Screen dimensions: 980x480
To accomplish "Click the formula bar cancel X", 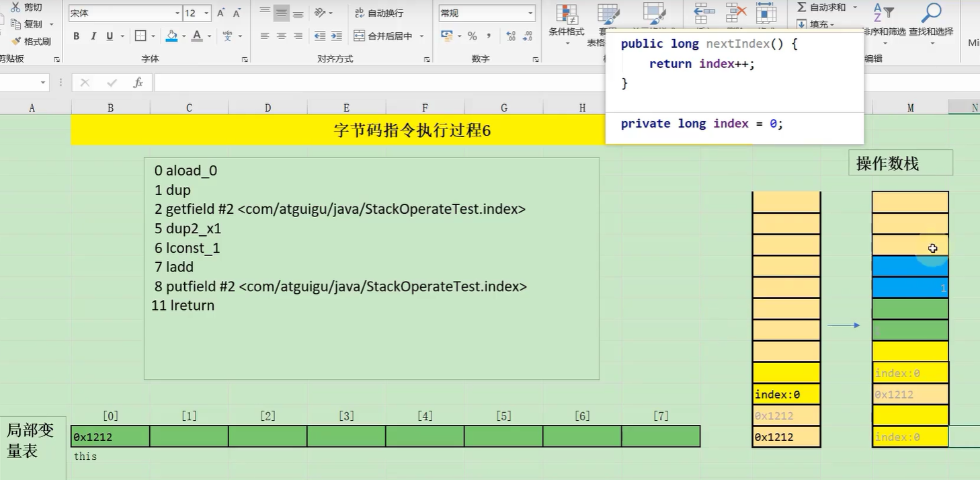I will (x=85, y=83).
